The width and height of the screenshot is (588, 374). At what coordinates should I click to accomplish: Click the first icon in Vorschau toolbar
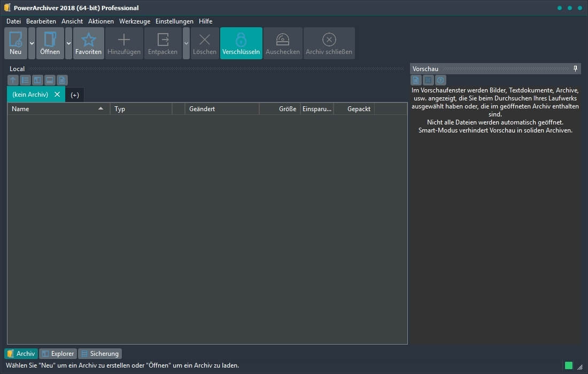coord(416,80)
